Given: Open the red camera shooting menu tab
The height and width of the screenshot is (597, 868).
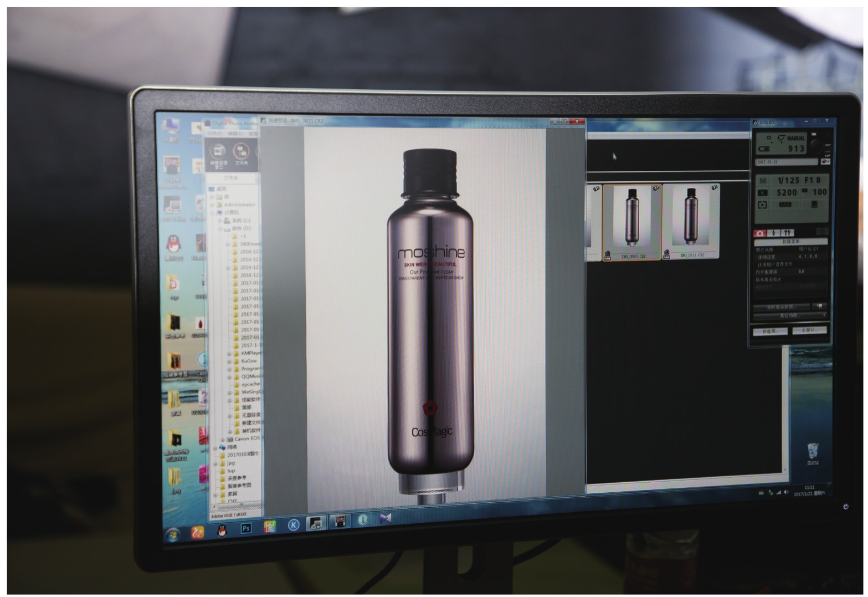Looking at the screenshot, I should 760,233.
